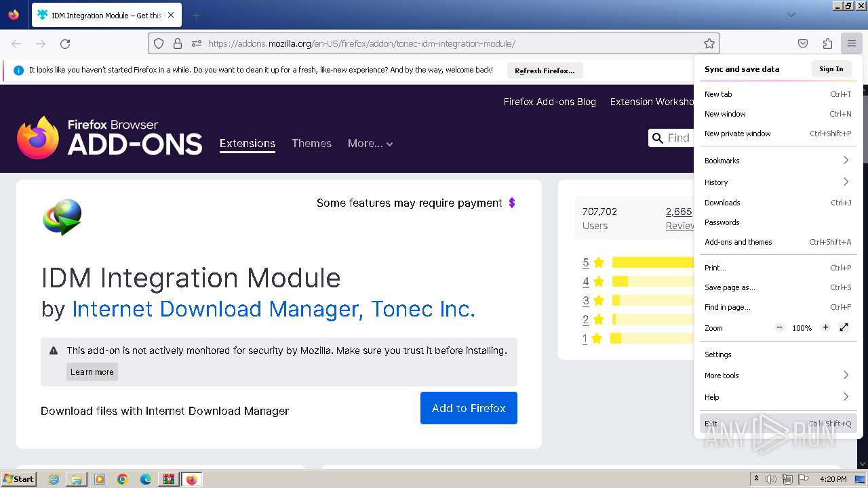
Task: Click the Refresh Firefox... button
Action: click(545, 70)
